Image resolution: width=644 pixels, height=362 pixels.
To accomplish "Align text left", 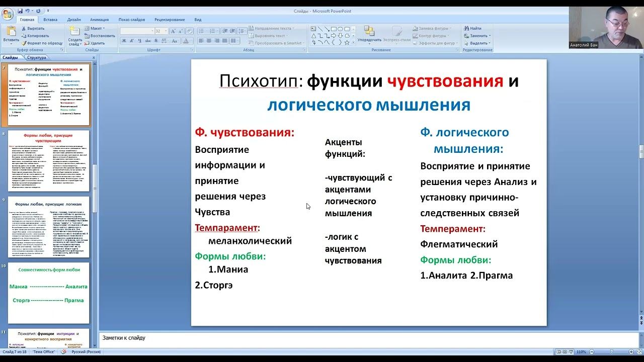I will pyautogui.click(x=201, y=41).
